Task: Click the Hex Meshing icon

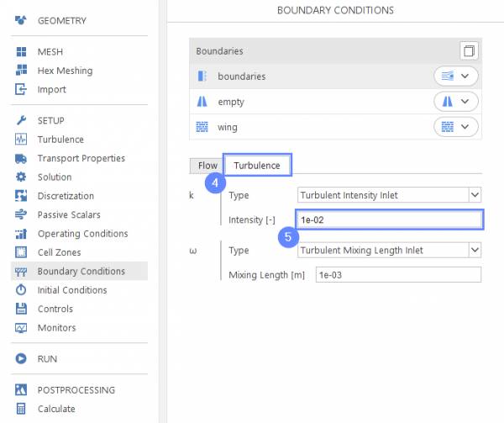Action: point(21,71)
